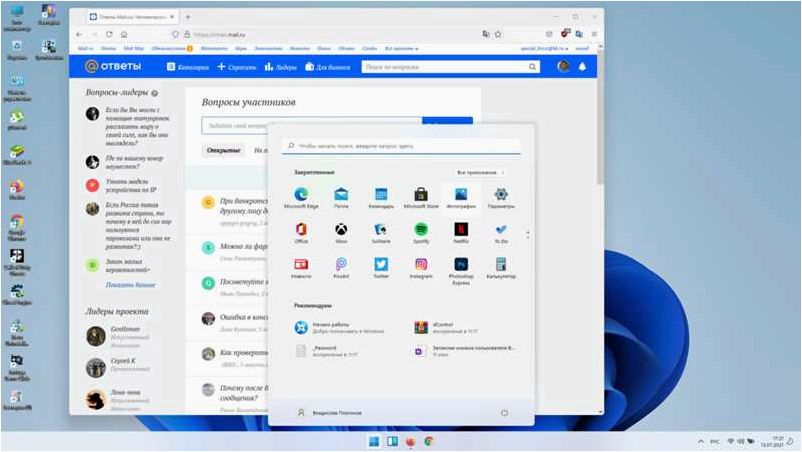
Task: Open the Xbox app
Action: [341, 233]
